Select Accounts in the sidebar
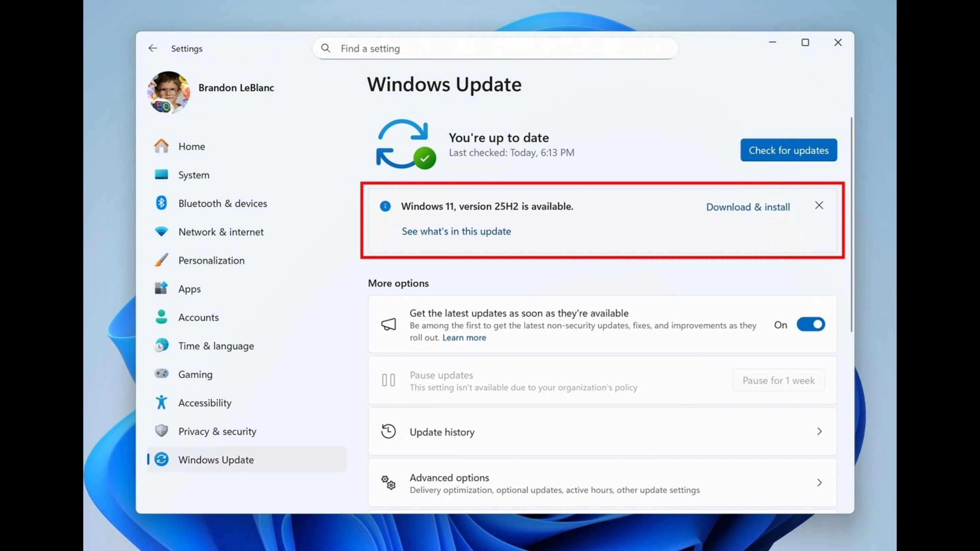The height and width of the screenshot is (551, 980). [198, 318]
